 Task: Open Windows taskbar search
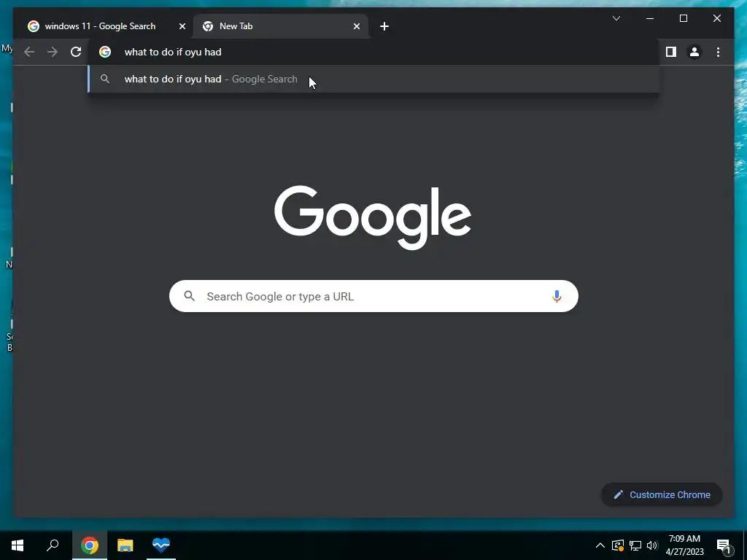coord(53,545)
